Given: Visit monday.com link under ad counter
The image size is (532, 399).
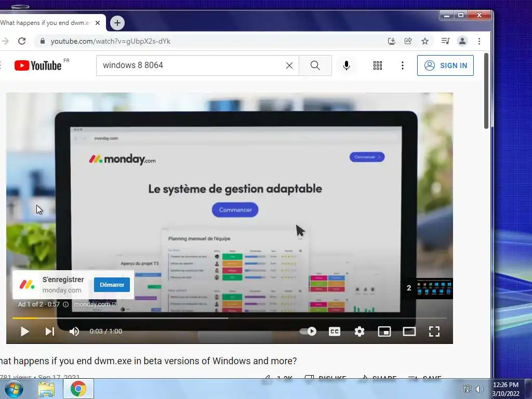Looking at the screenshot, I should point(95,304).
